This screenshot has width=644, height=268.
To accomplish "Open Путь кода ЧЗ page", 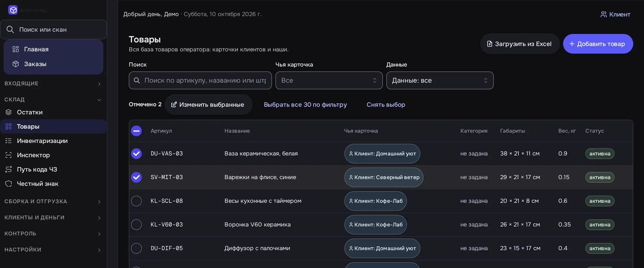I will tap(53, 169).
